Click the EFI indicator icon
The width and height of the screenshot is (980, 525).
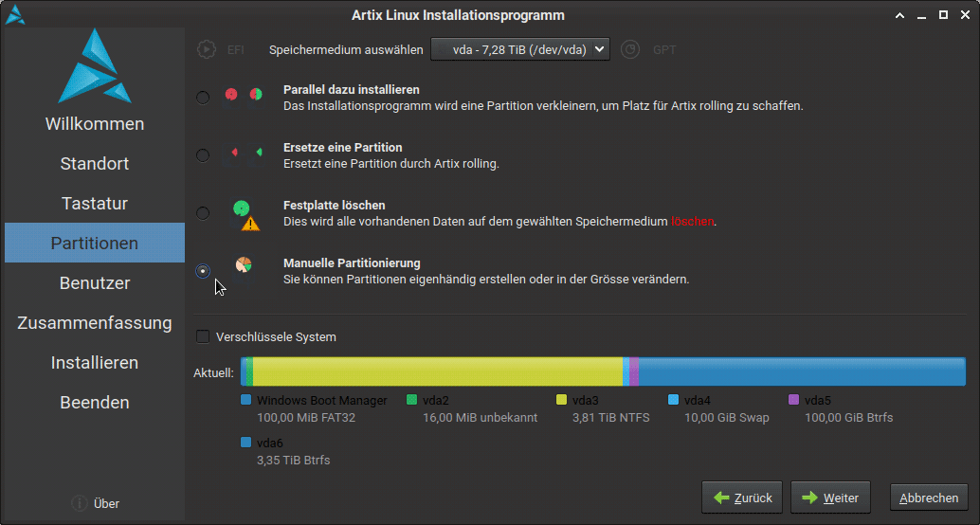[206, 49]
